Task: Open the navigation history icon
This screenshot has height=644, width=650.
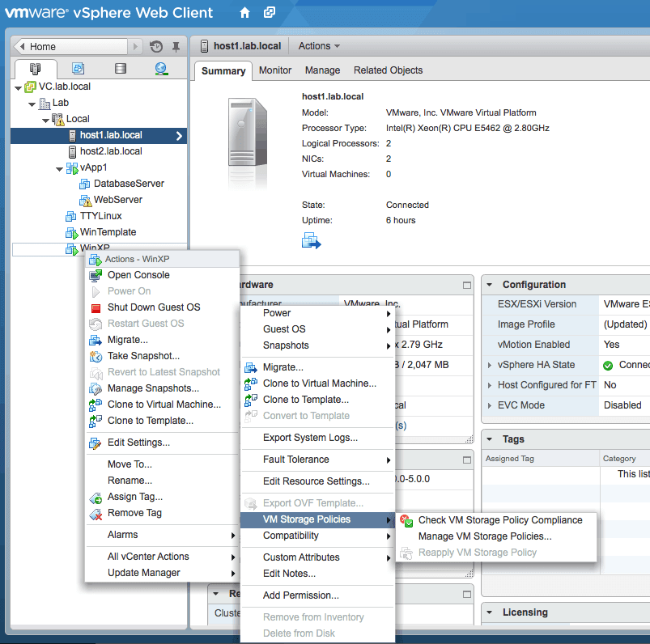Action: (x=156, y=46)
